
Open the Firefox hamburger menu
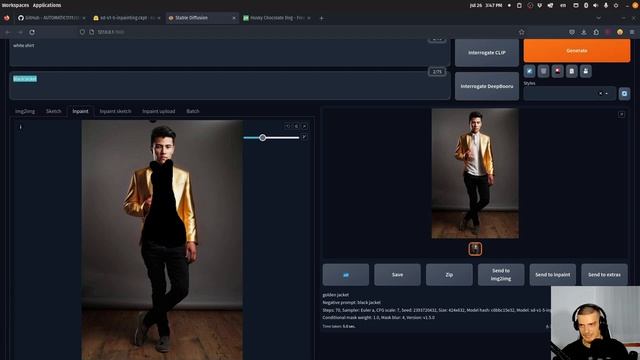pos(632,32)
